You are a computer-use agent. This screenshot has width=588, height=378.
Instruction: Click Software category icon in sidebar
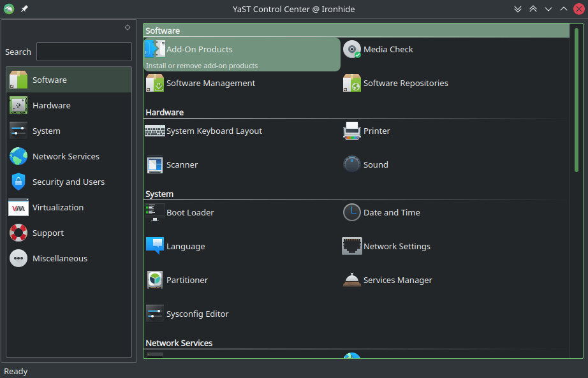pyautogui.click(x=18, y=80)
